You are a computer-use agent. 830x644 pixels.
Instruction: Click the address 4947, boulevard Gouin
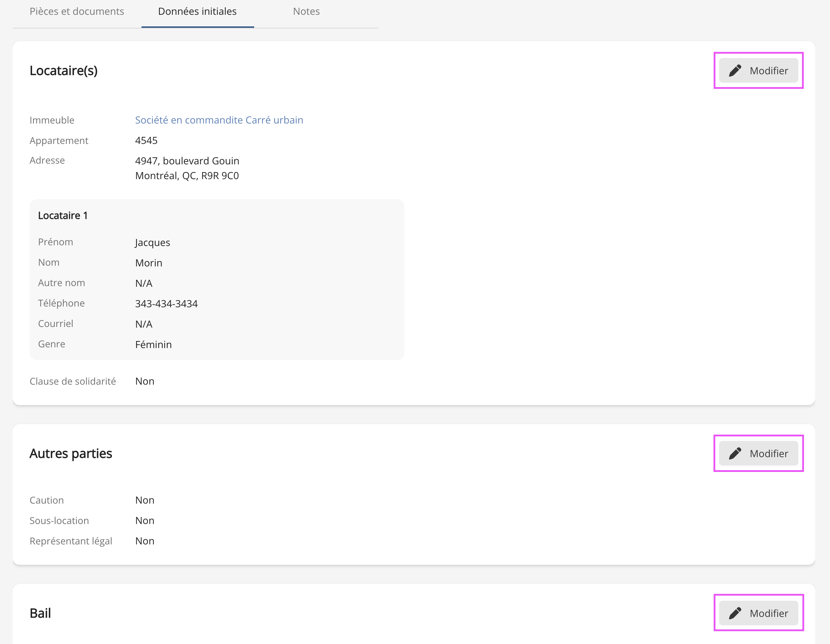[187, 161]
